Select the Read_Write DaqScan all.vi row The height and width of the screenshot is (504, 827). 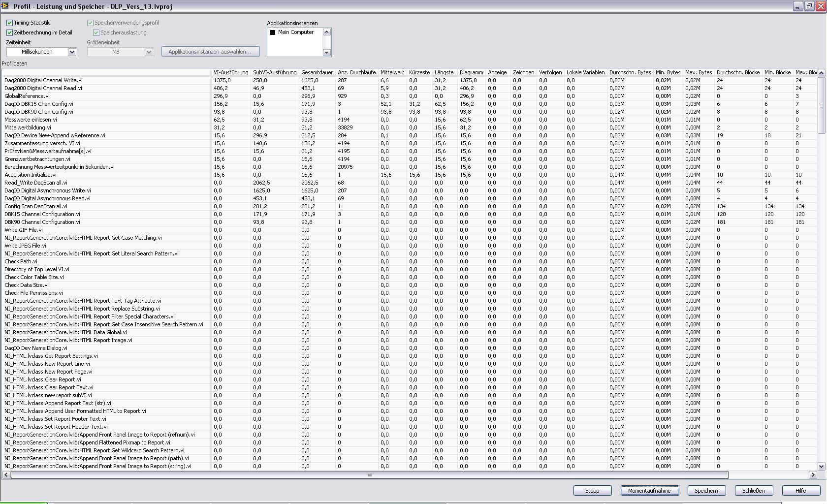410,183
